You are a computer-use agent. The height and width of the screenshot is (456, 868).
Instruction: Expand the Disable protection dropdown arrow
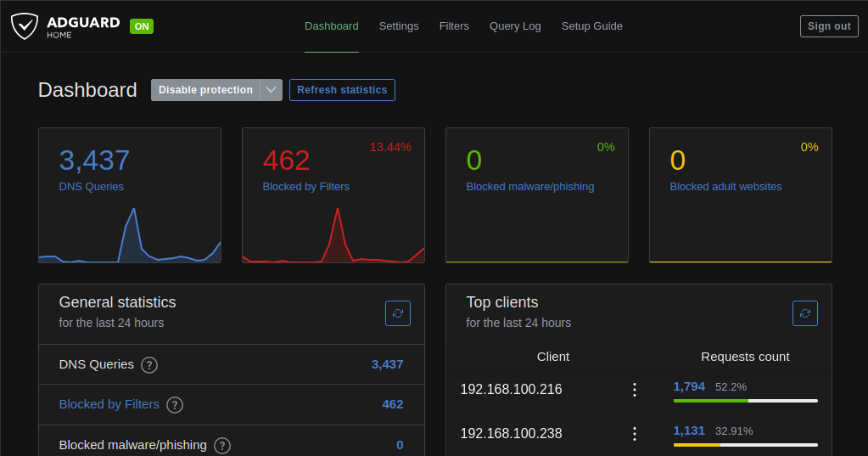[272, 90]
